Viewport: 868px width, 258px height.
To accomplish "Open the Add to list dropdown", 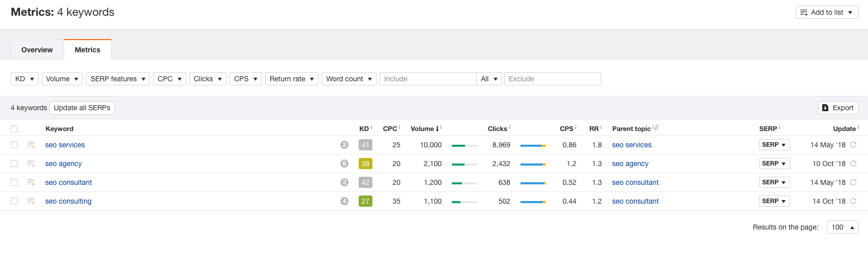I will (827, 12).
